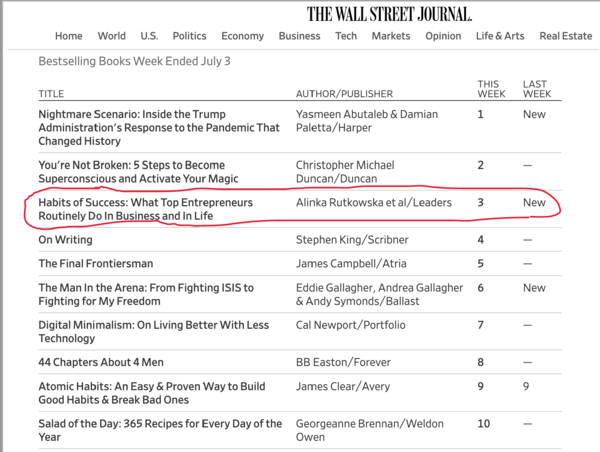Open the Politics section
The image size is (600, 452).
click(189, 36)
